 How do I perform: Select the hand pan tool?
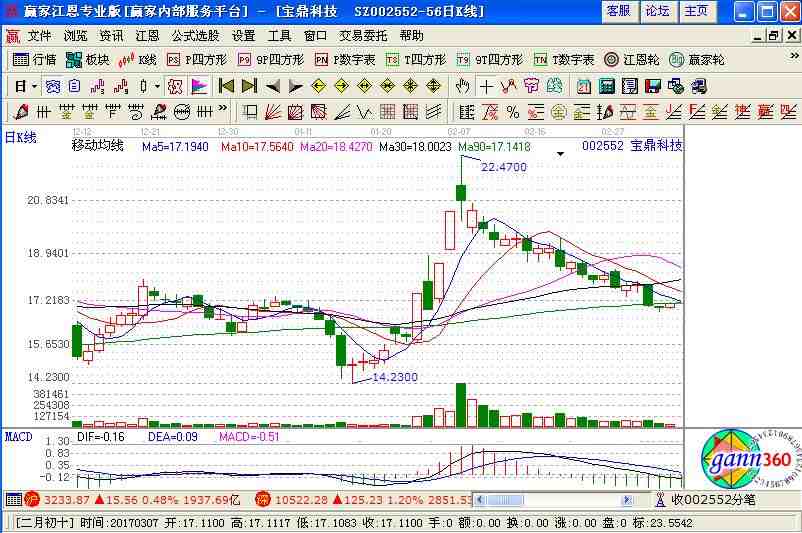(x=463, y=86)
